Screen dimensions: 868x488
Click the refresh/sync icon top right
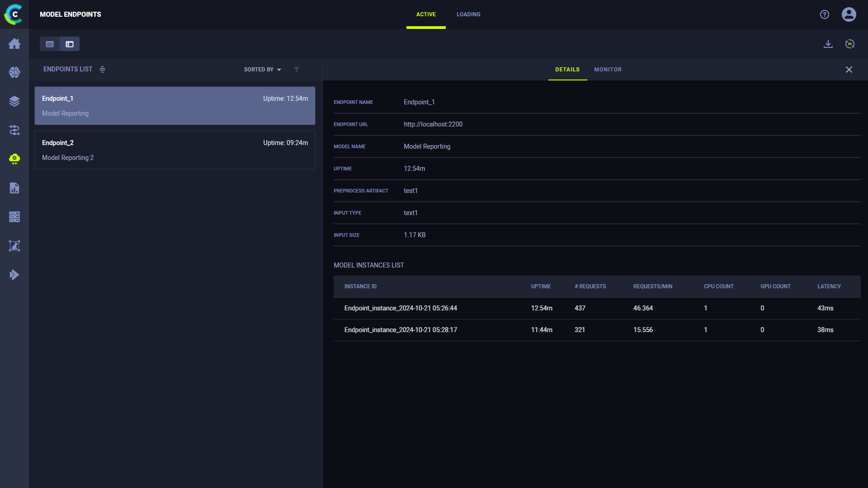coord(849,43)
